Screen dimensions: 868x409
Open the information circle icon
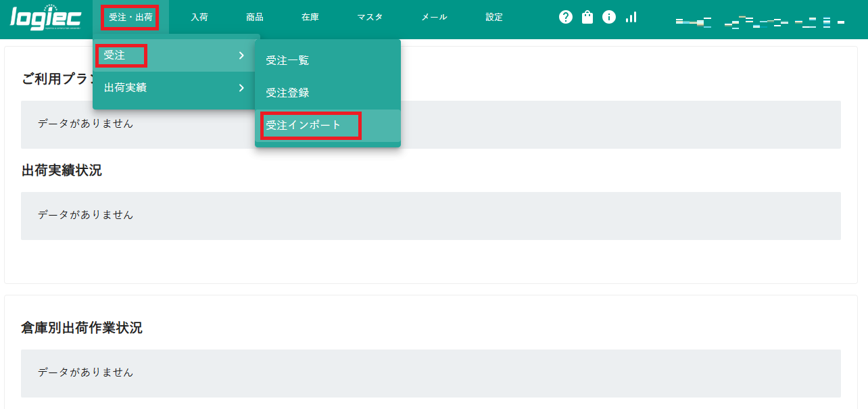tap(609, 17)
